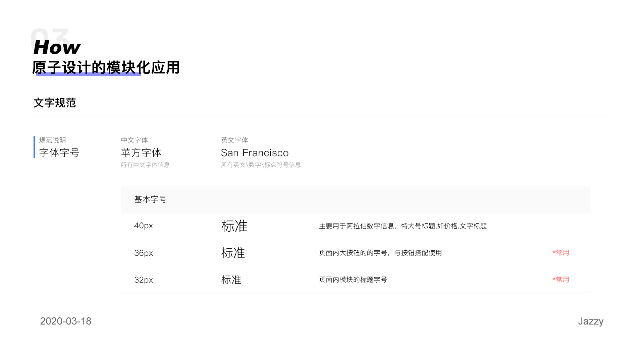Select the 苹方字体 font name

pyautogui.click(x=141, y=153)
